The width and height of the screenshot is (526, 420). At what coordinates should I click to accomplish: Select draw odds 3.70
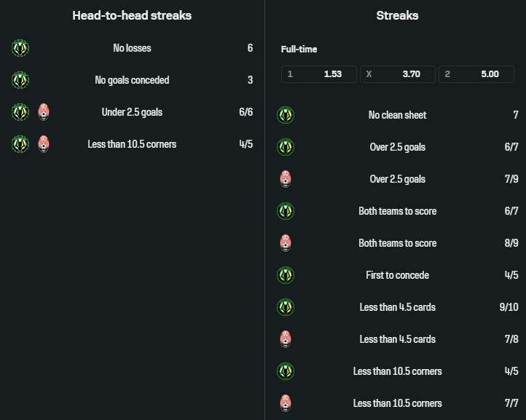click(398, 74)
